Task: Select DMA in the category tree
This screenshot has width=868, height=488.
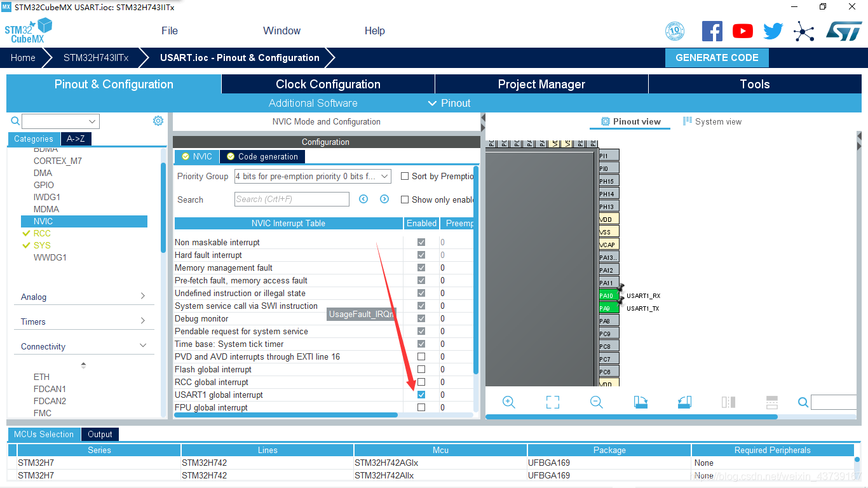Action: [43, 173]
